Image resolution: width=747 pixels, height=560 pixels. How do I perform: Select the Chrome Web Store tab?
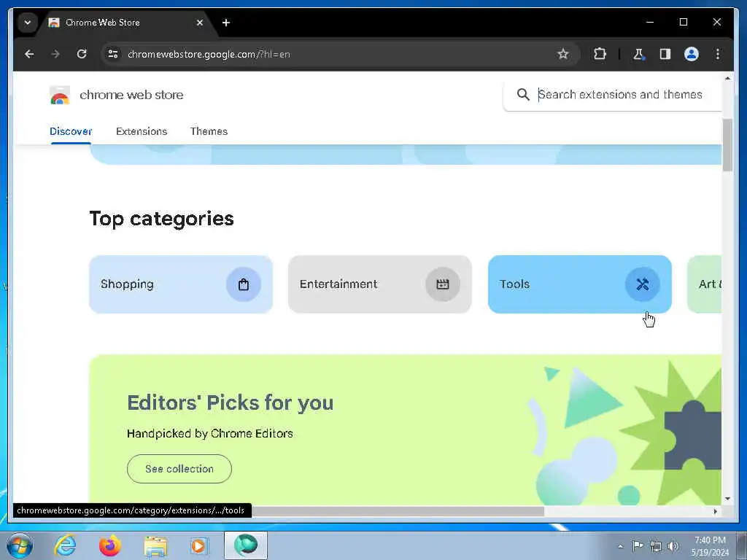tap(126, 23)
